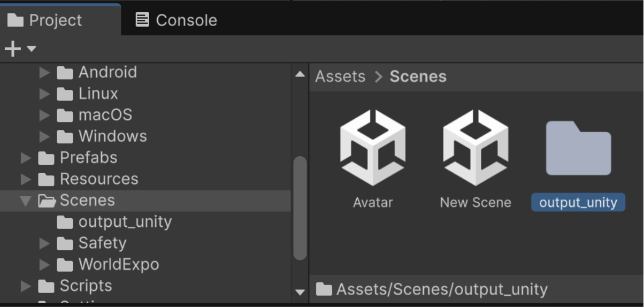The height and width of the screenshot is (307, 644).
Task: Select the Project tab
Action: click(45, 20)
